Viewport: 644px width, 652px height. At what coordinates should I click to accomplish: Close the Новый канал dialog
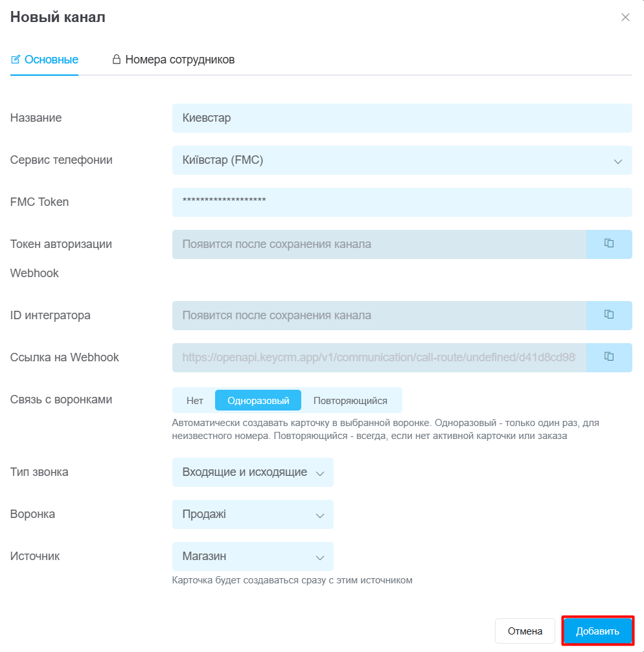pyautogui.click(x=625, y=17)
